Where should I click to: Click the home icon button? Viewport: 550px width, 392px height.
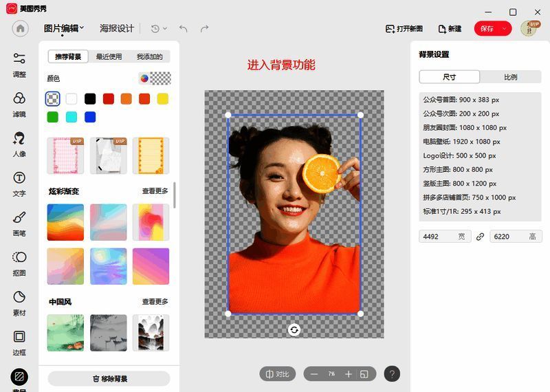(x=21, y=28)
